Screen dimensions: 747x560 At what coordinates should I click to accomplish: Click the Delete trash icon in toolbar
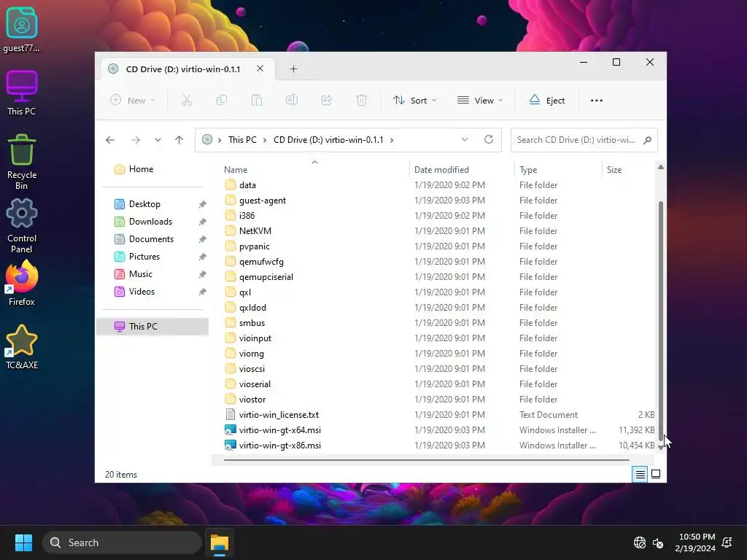pyautogui.click(x=362, y=101)
